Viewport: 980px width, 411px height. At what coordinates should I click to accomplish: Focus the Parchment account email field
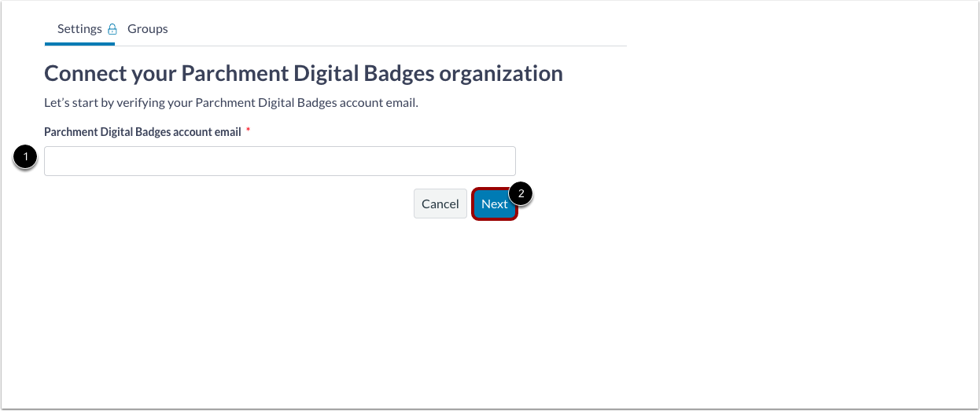[x=279, y=161]
